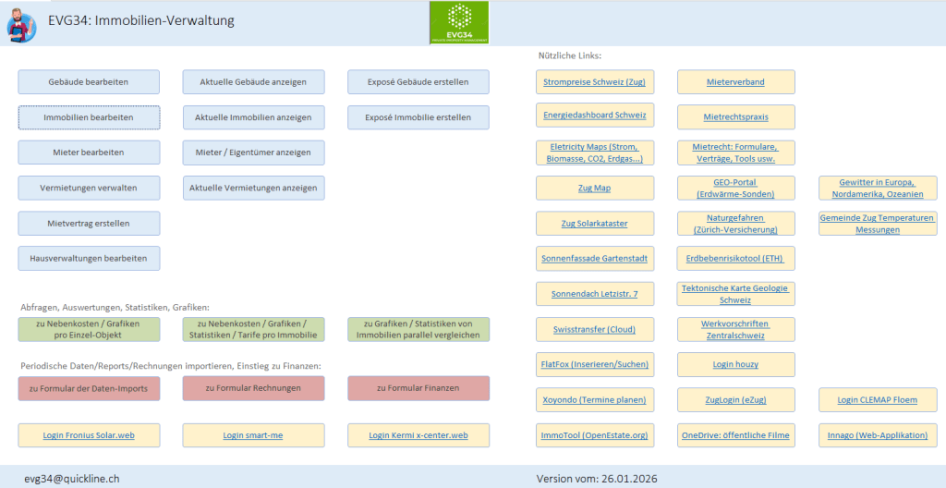Open Login Fronius Solar.web link

point(89,435)
